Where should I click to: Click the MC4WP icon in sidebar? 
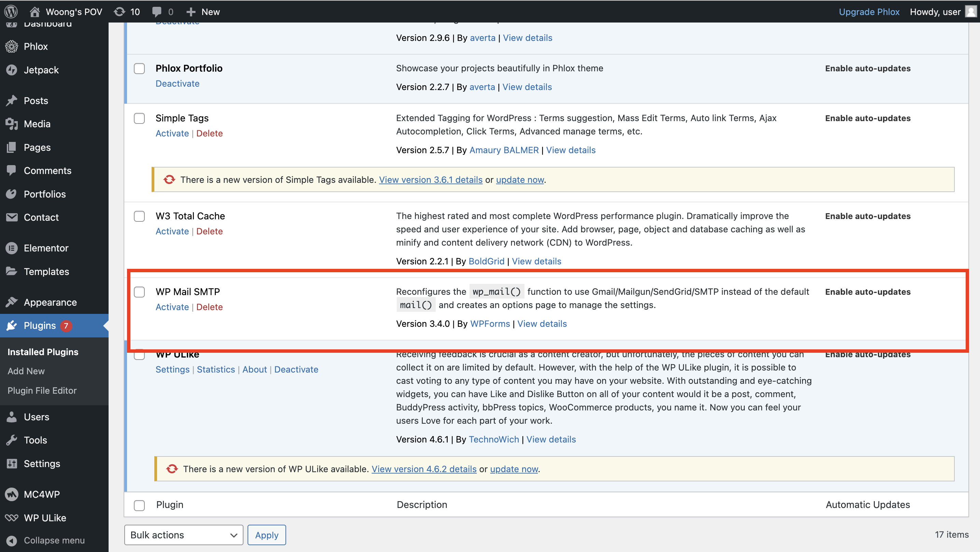click(x=12, y=494)
